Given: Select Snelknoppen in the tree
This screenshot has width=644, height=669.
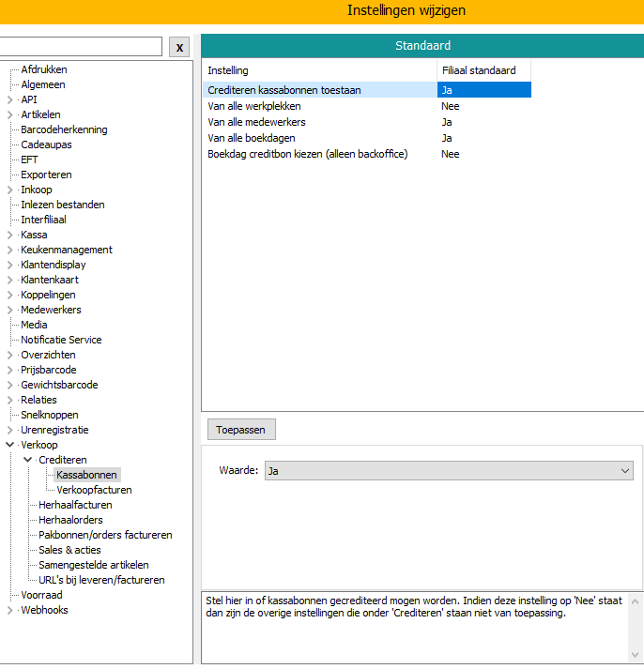Looking at the screenshot, I should pos(50,415).
